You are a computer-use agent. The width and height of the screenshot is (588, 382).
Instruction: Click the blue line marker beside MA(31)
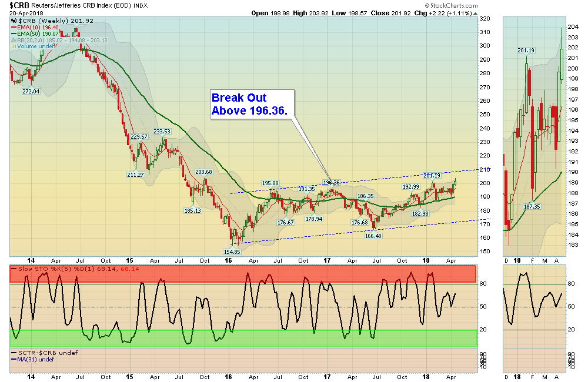tap(14, 359)
